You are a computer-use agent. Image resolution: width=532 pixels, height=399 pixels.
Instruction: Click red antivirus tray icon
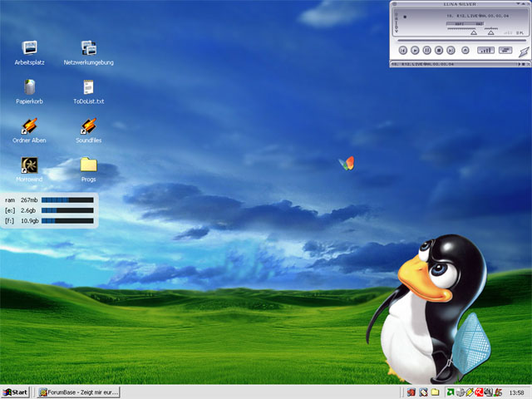click(x=479, y=392)
